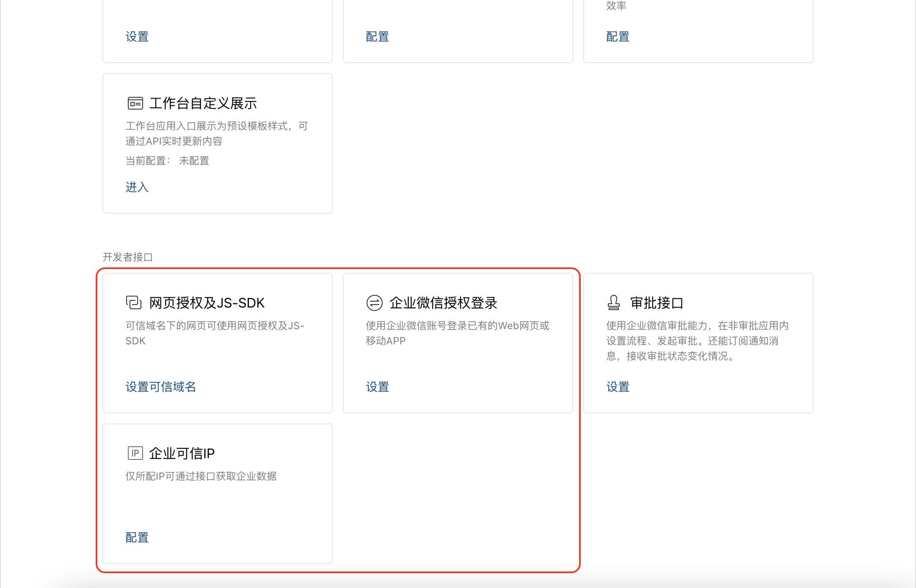Screen dimensions: 916x588
Task: Click the 网页授权及JS-SDK icon
Action: coord(134,302)
